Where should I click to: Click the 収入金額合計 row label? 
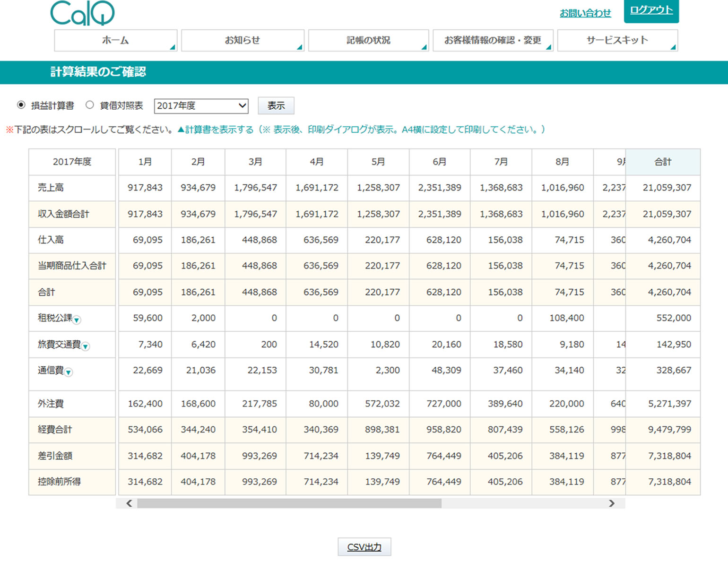[x=63, y=214]
